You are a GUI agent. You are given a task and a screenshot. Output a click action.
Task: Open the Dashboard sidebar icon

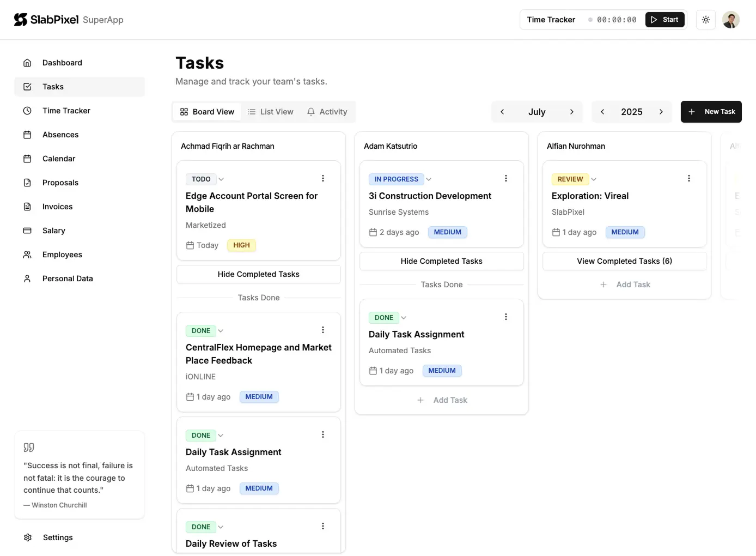pos(27,63)
